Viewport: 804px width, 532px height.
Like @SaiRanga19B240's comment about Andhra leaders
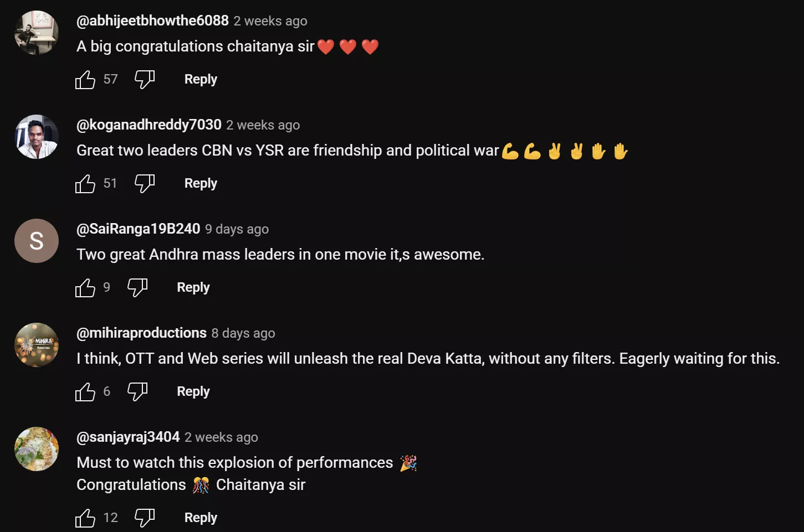click(85, 287)
